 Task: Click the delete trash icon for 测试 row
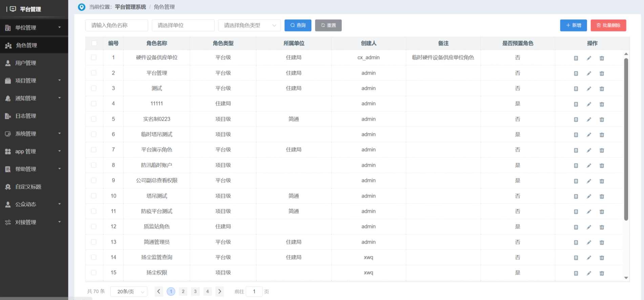[602, 89]
